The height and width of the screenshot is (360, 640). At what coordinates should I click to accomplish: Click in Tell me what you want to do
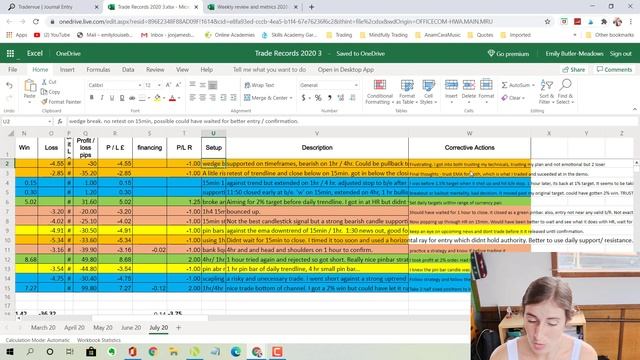click(269, 69)
